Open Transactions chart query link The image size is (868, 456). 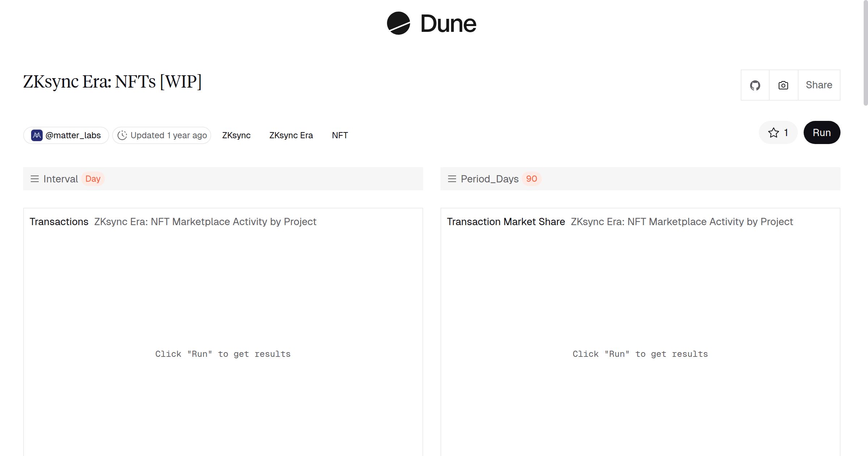pyautogui.click(x=205, y=221)
